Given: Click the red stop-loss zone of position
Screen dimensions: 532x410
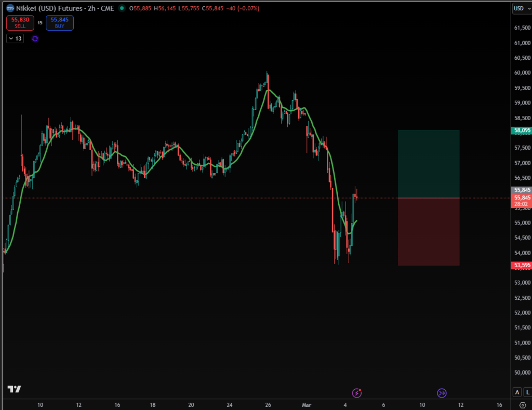Looking at the screenshot, I should (x=429, y=232).
